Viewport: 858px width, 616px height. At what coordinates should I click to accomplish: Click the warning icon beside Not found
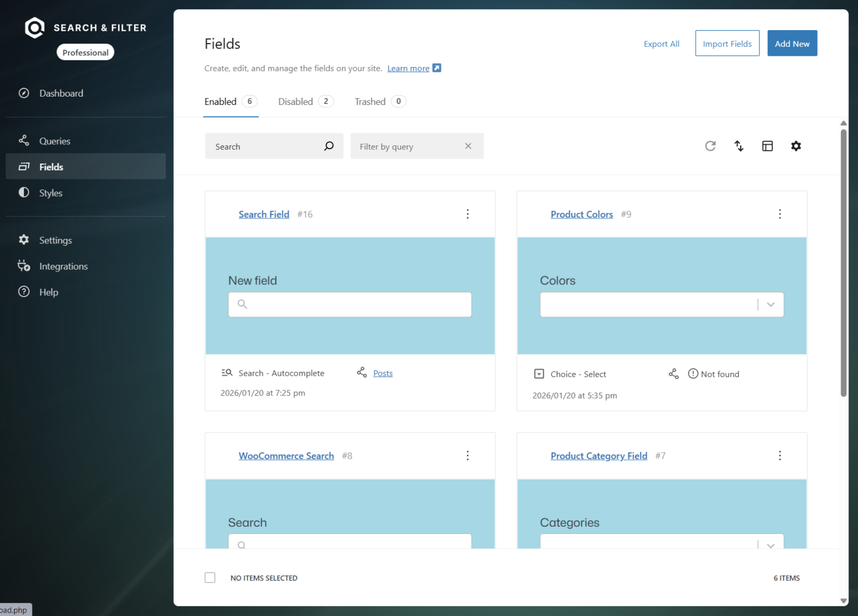[x=693, y=374]
